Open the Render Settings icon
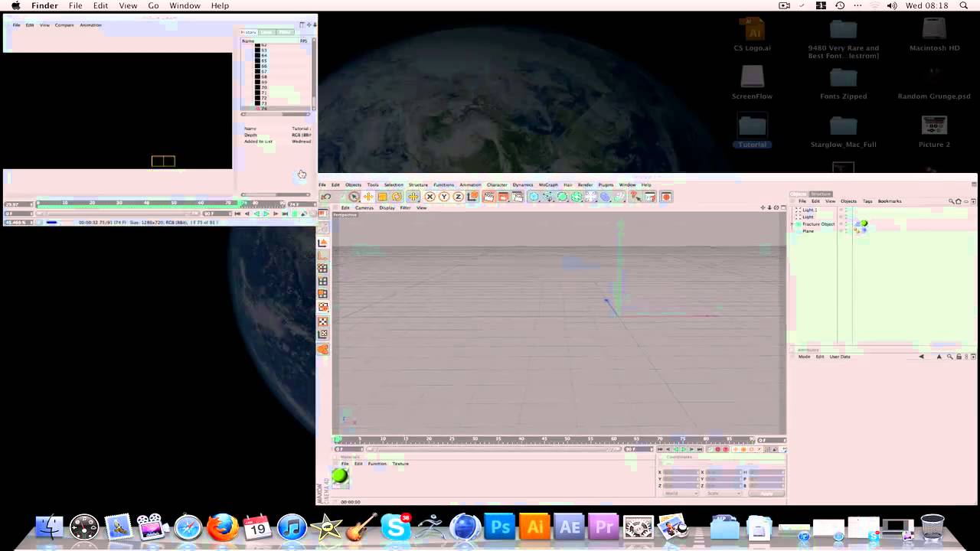Image resolution: width=980 pixels, height=551 pixels. click(518, 197)
